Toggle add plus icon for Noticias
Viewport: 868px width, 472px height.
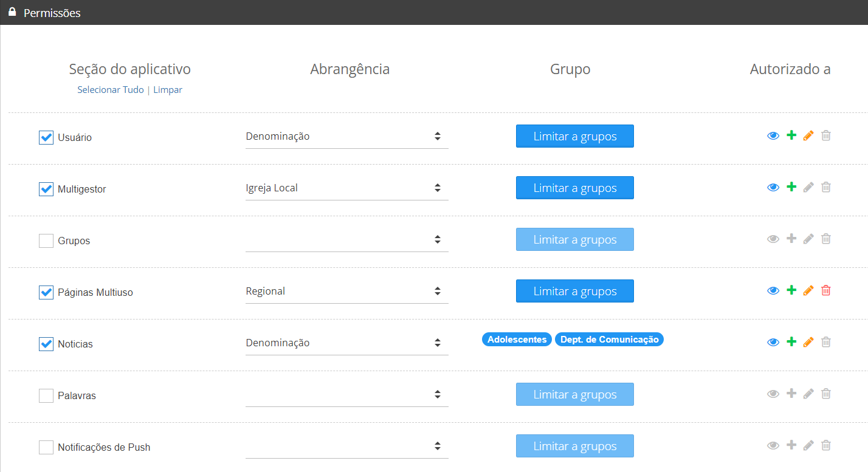791,342
